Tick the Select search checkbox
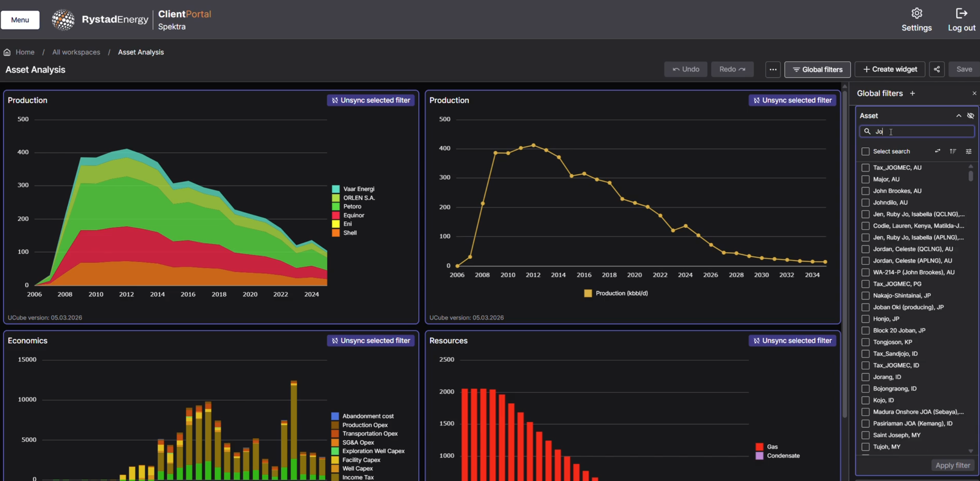980x481 pixels. click(866, 151)
